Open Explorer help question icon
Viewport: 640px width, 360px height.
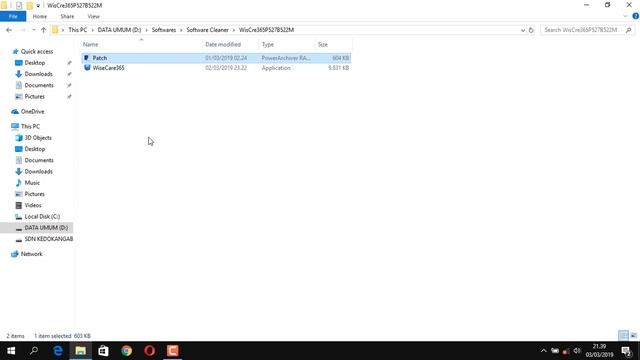pyautogui.click(x=636, y=16)
